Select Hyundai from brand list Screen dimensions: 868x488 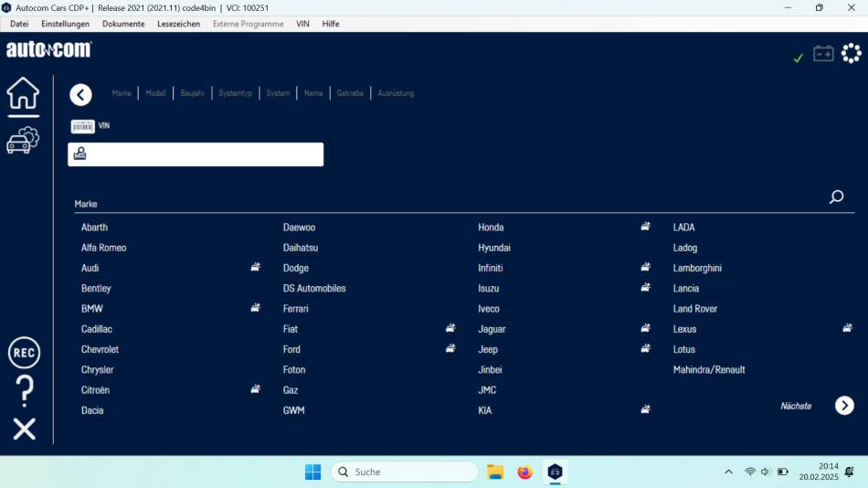493,248
